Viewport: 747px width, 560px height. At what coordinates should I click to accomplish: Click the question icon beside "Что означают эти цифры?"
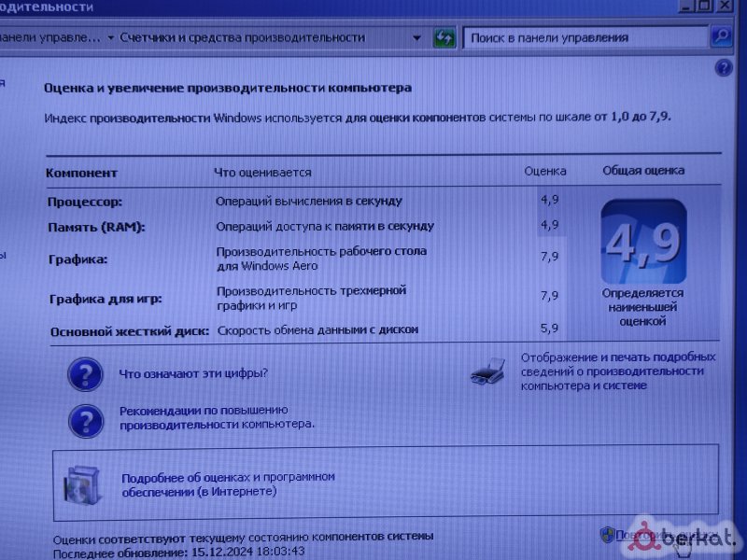(85, 374)
